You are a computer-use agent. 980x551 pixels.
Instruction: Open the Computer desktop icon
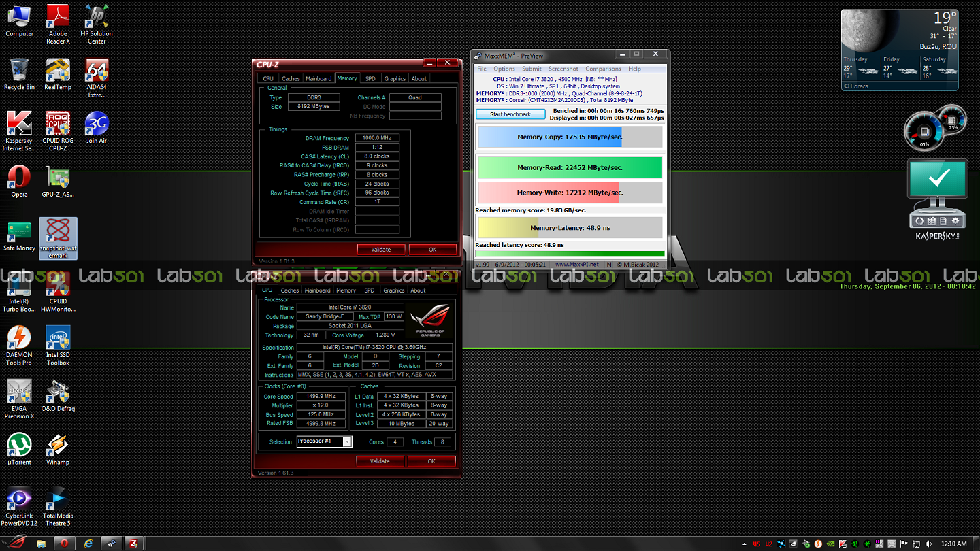point(19,20)
